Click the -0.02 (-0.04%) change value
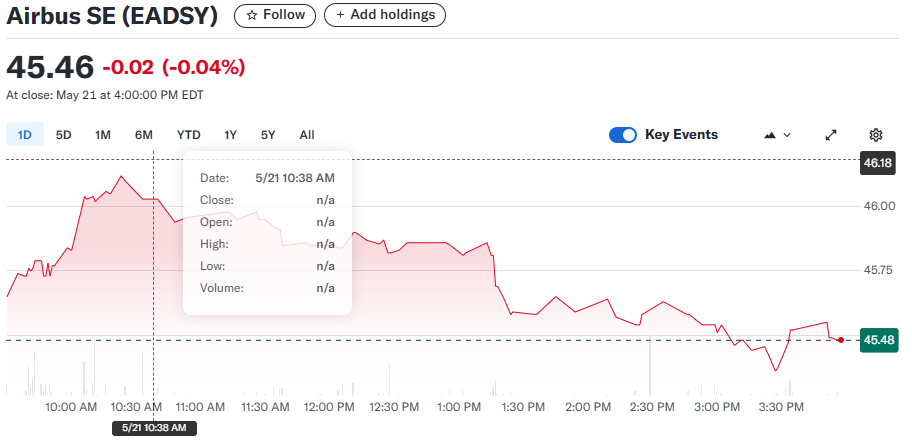The width and height of the screenshot is (912, 440). tap(174, 68)
